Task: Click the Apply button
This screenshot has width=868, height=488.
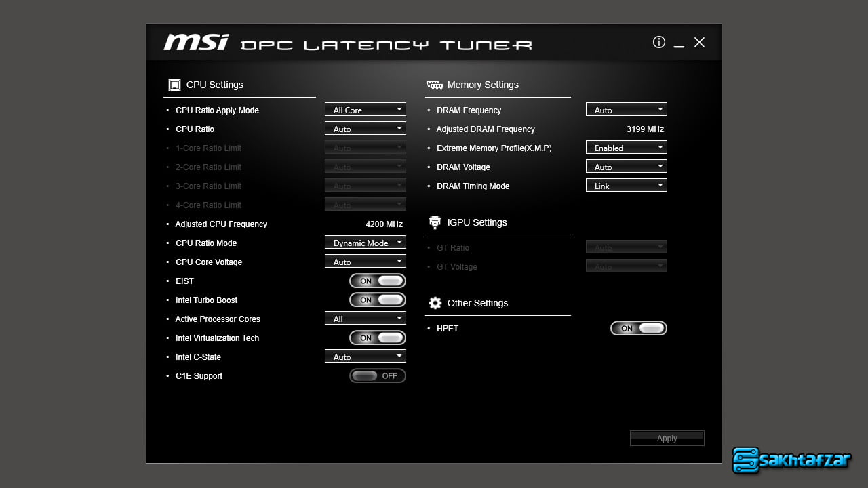Action: [667, 439]
